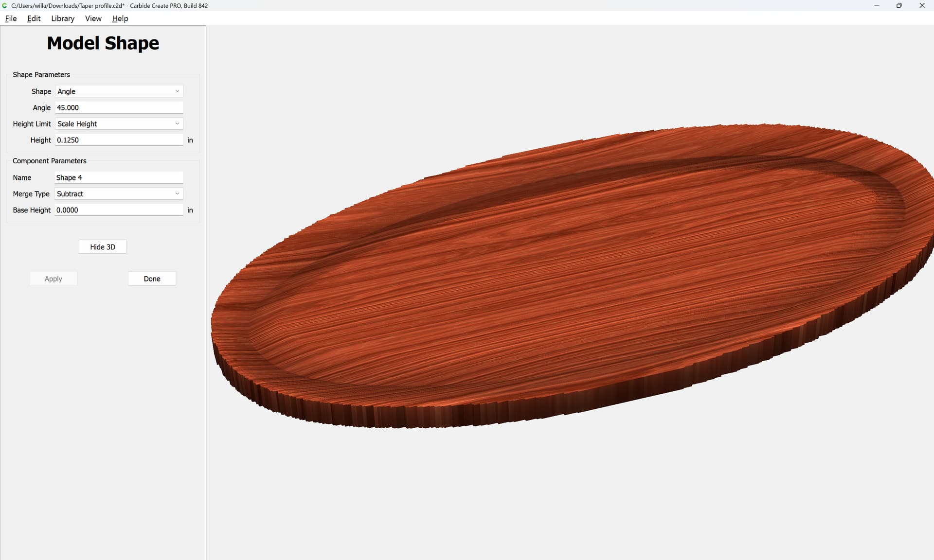
Task: Open the Edit menu
Action: [34, 18]
